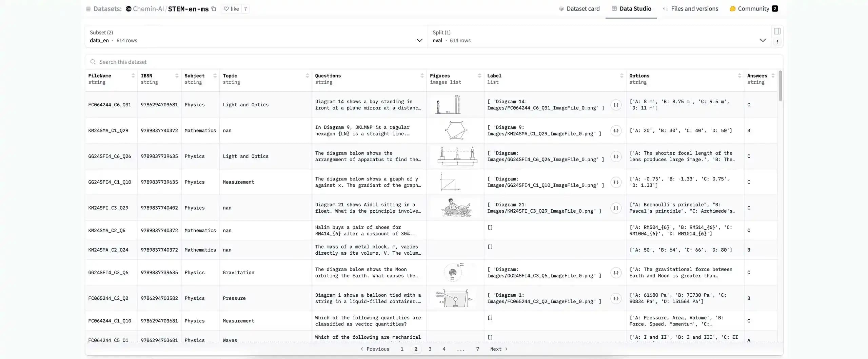Go to page 1
Viewport: 868px width, 359px height.
402,349
